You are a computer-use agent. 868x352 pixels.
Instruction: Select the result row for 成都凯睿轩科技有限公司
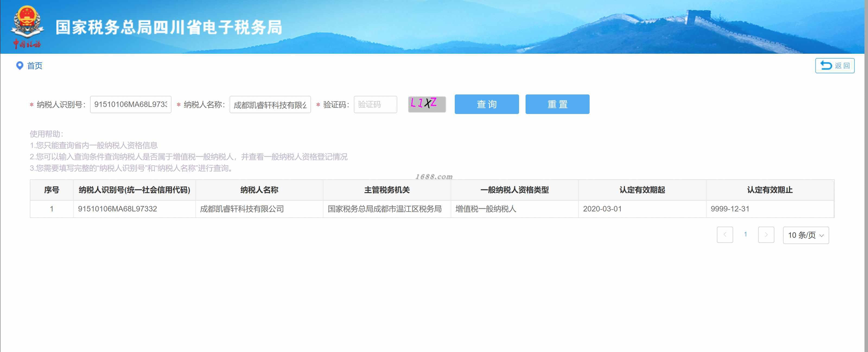pos(242,209)
